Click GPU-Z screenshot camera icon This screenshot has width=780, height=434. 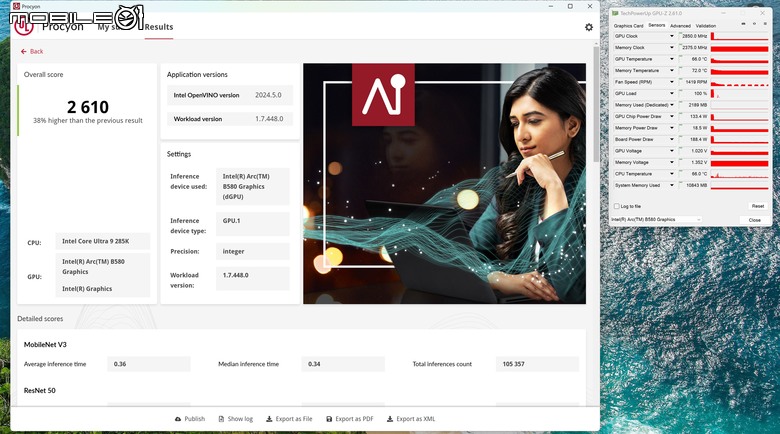[x=744, y=24]
